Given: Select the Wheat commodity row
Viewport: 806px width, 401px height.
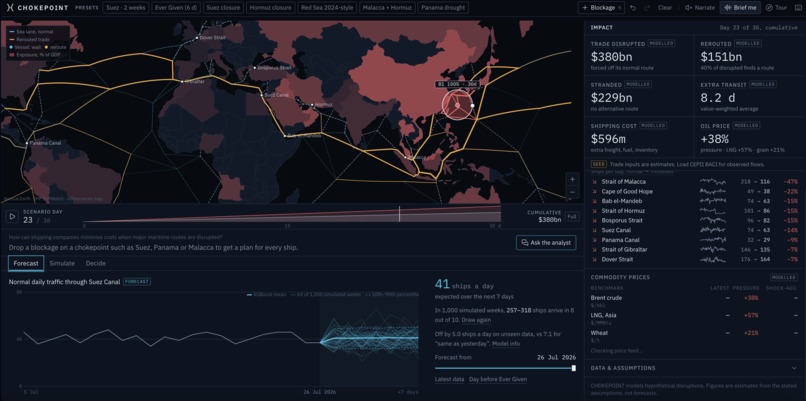Looking at the screenshot, I should pos(694,335).
